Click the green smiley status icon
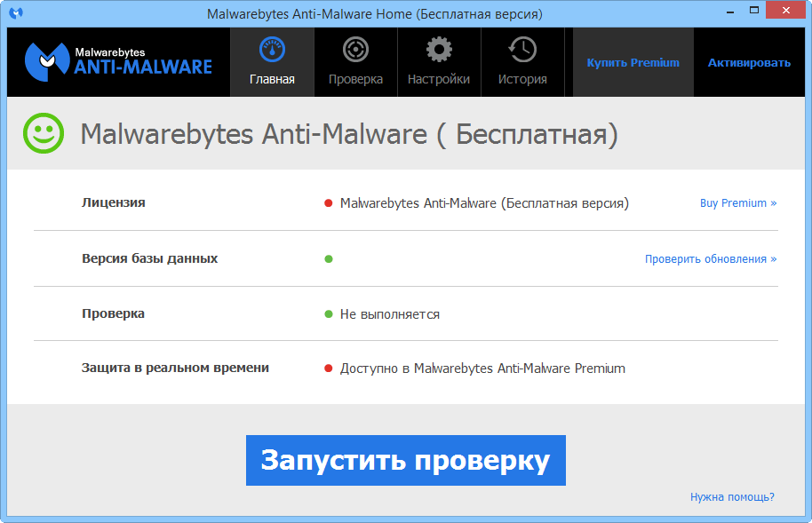Image resolution: width=812 pixels, height=523 pixels. 44,133
